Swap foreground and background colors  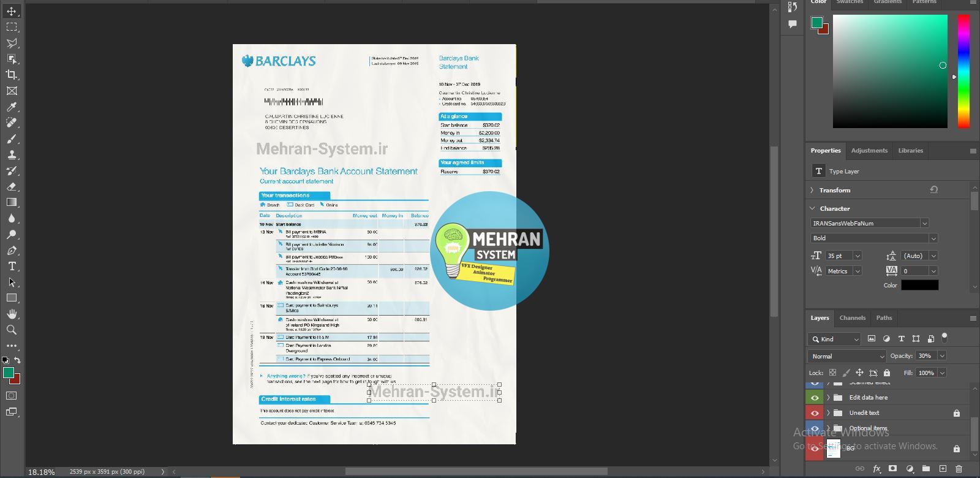[x=18, y=360]
